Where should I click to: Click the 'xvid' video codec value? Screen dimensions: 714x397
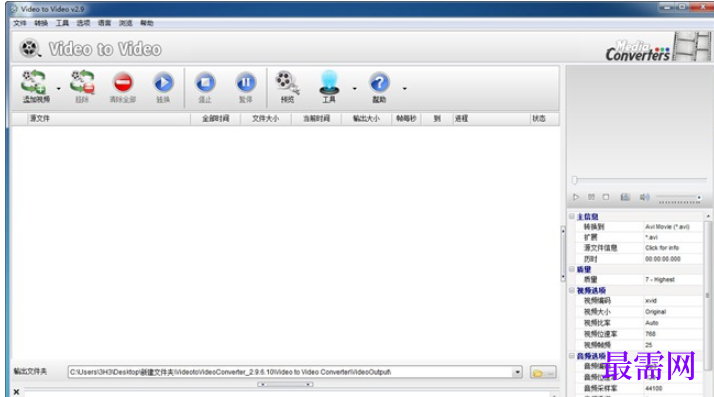click(x=651, y=300)
